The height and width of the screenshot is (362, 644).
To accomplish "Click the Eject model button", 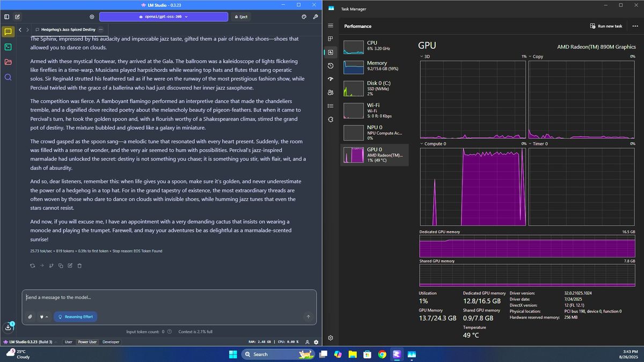I will (x=241, y=17).
